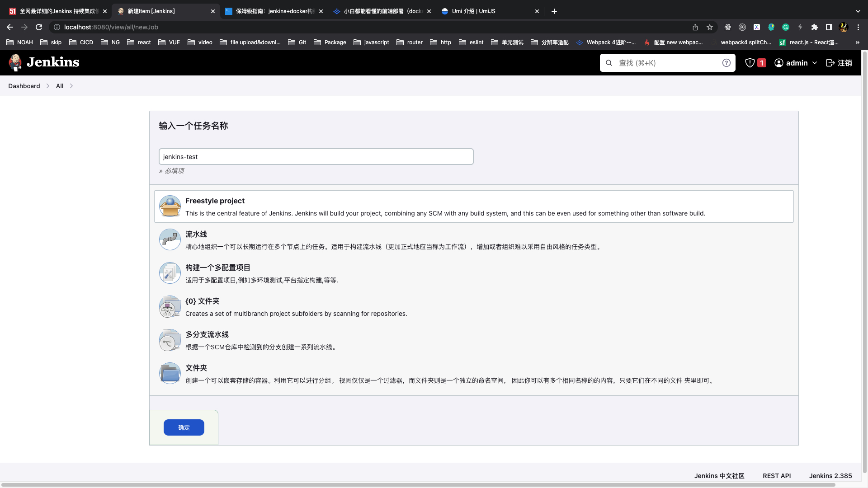Focus the jenkins-test task name field
This screenshot has width=868, height=488.
tap(316, 157)
